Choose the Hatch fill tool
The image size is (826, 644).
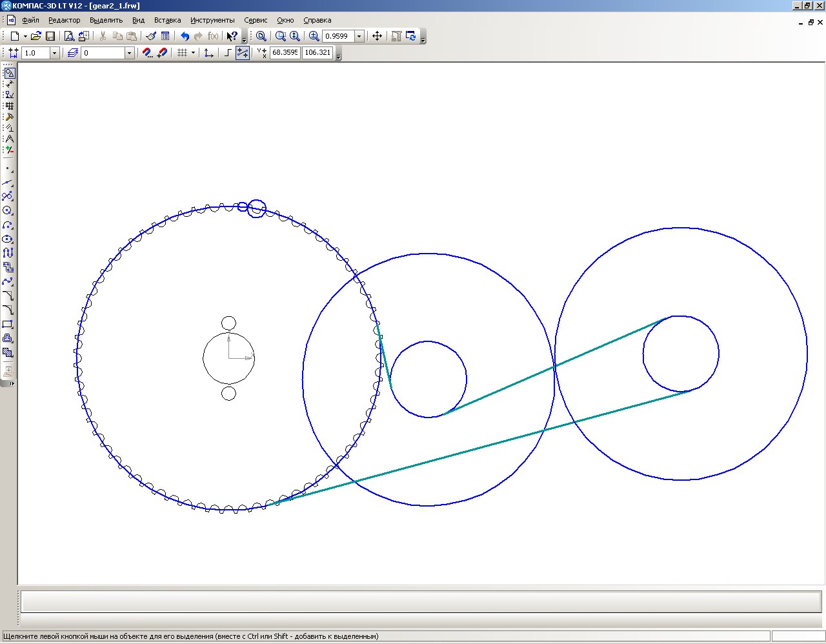coord(8,352)
